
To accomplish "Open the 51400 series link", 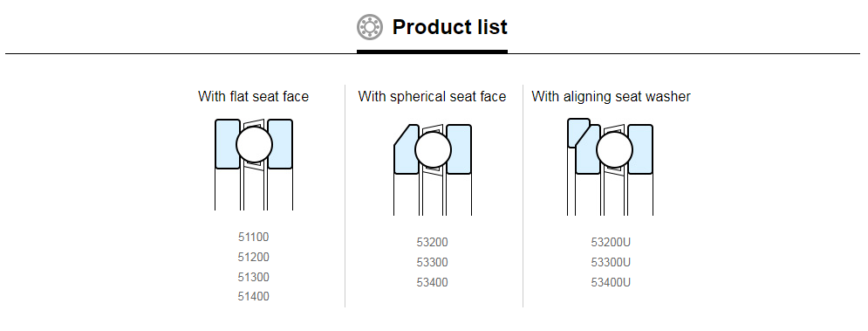I will [x=254, y=297].
